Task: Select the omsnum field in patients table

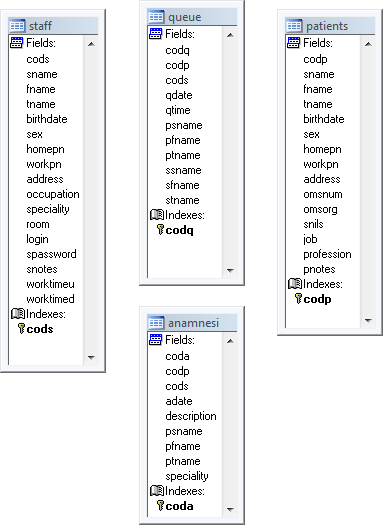Action: coord(323,194)
